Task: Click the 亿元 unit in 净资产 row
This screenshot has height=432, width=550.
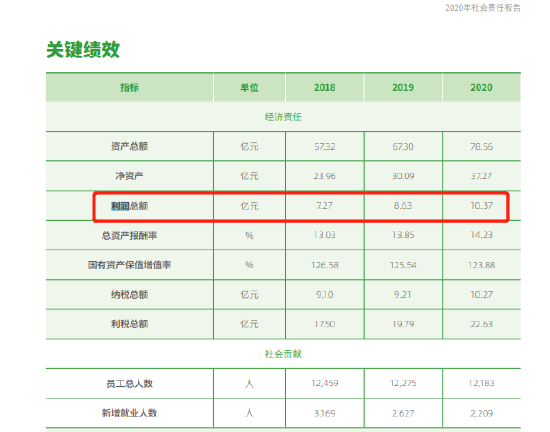Action: (249, 176)
